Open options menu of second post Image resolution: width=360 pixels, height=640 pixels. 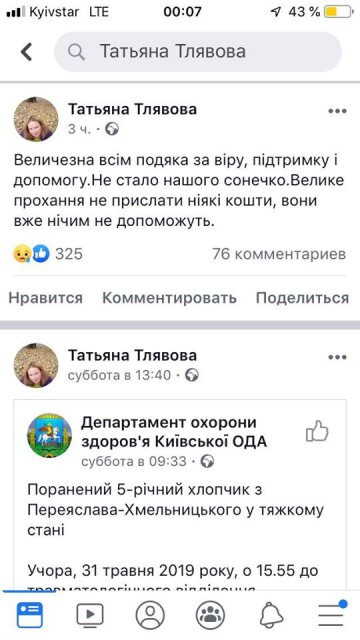click(x=338, y=357)
